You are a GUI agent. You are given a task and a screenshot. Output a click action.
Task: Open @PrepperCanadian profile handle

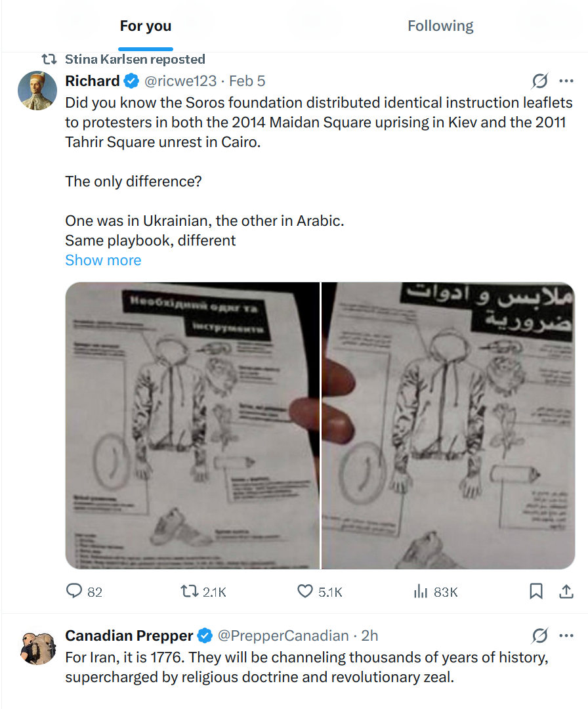click(x=283, y=635)
